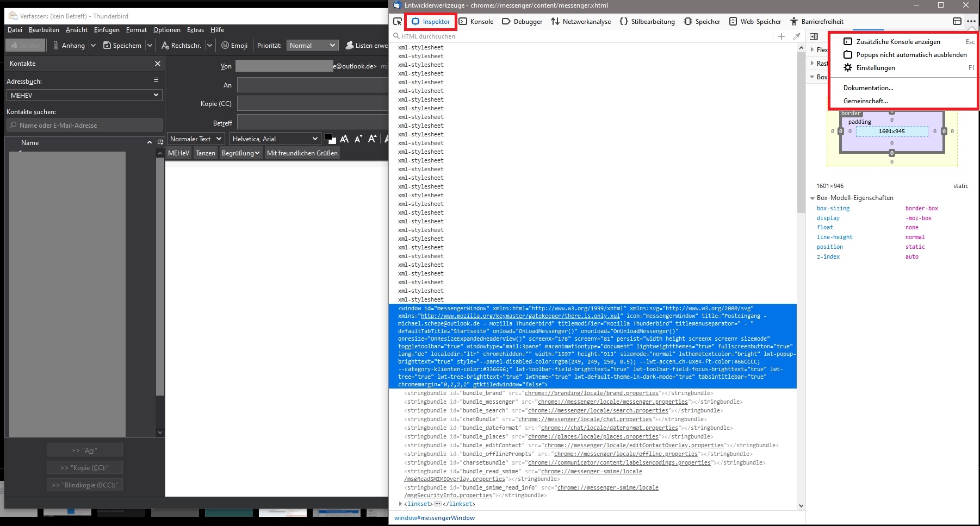Click the Anhang attachment button
Viewport: 980px width, 526px height.
(x=69, y=46)
